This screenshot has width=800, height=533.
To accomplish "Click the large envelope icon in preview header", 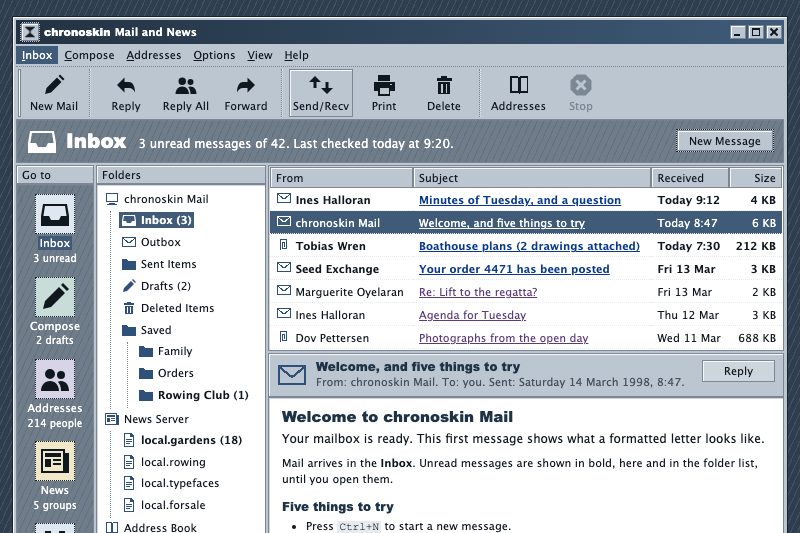I will click(292, 375).
